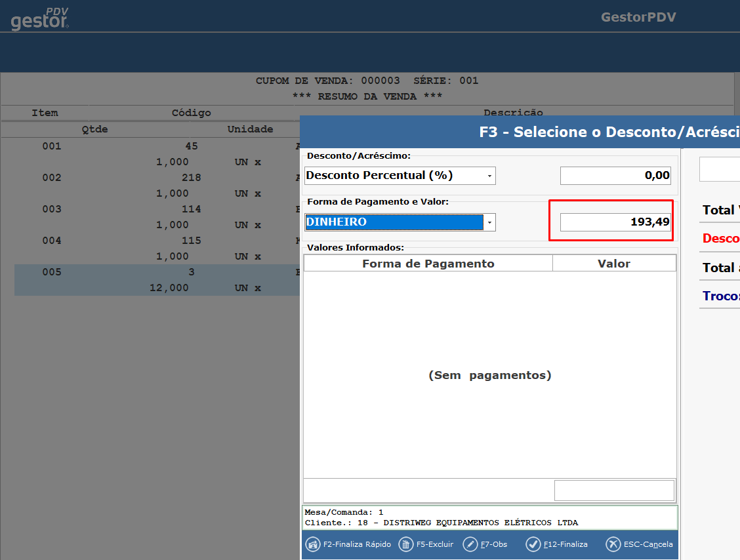Click the ESC-Cancela X icon

click(x=613, y=544)
